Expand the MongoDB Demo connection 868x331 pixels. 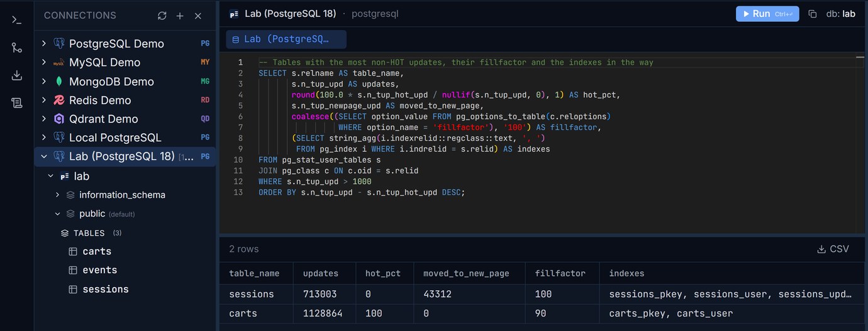pyautogui.click(x=44, y=81)
